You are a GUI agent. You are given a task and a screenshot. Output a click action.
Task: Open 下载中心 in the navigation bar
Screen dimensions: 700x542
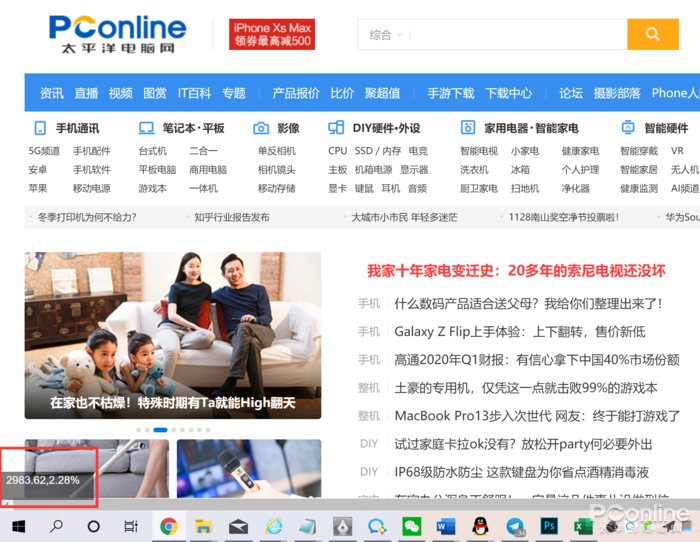click(x=509, y=93)
